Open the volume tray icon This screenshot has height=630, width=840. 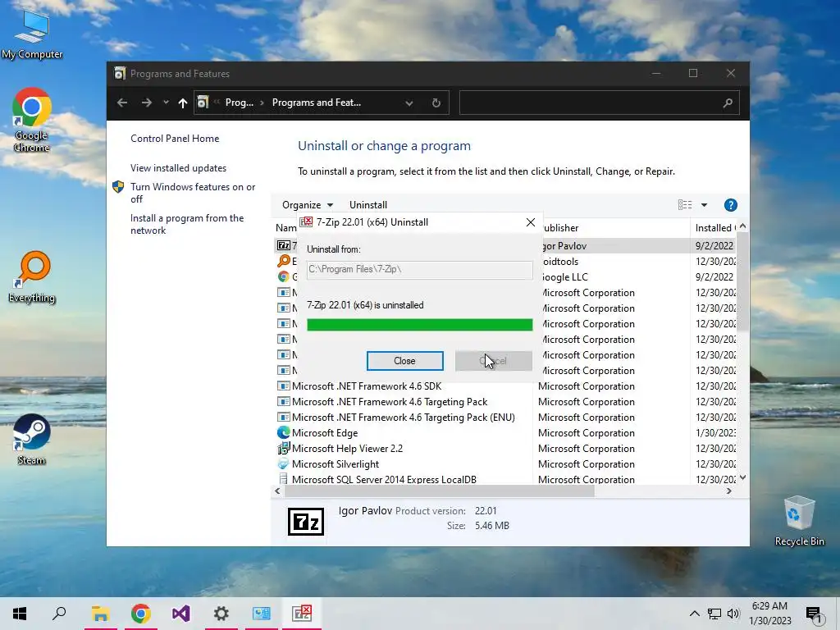tap(733, 614)
